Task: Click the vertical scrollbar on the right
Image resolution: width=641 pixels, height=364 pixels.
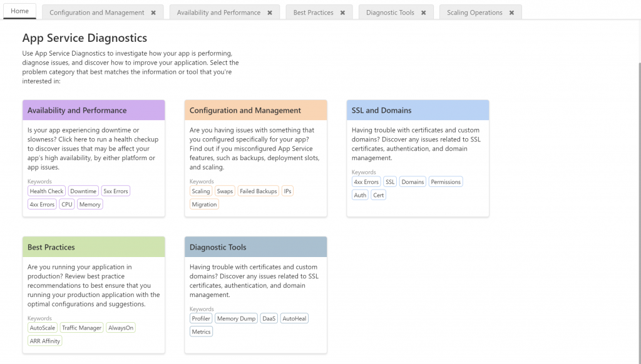Action: (x=638, y=188)
